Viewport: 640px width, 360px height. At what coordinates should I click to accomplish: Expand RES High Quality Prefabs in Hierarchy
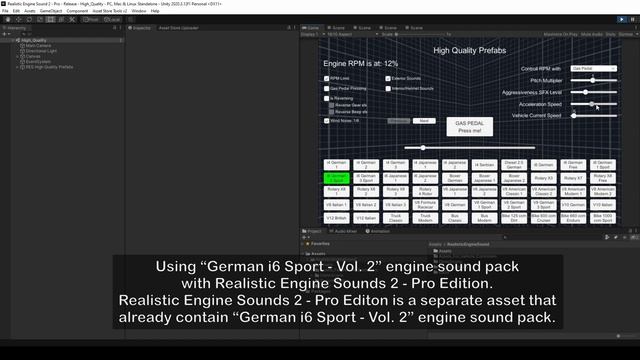18,67
